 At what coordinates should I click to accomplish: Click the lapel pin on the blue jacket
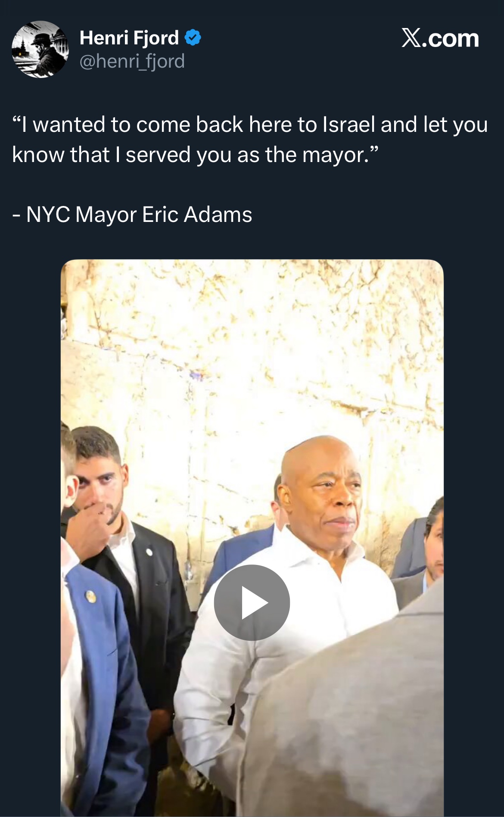coord(90,596)
